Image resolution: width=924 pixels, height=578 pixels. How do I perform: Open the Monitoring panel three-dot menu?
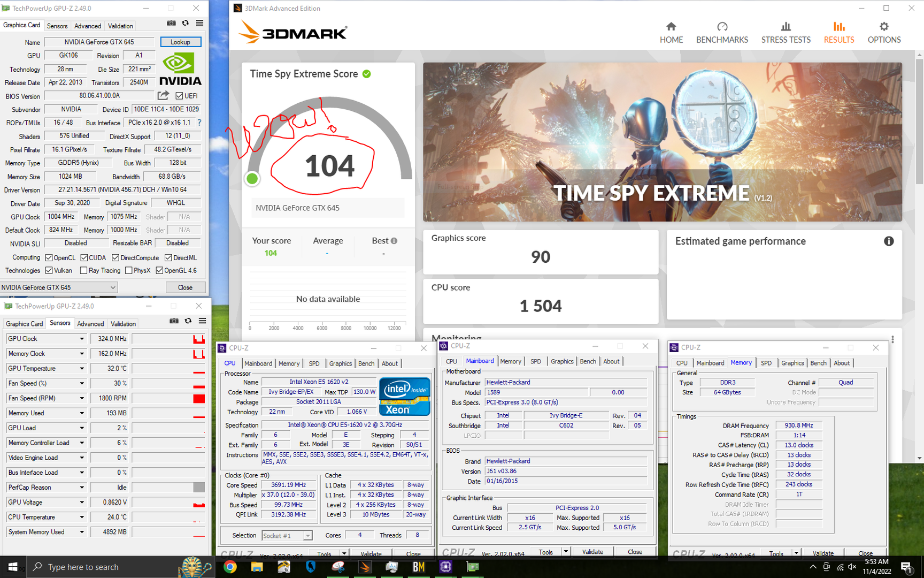pyautogui.click(x=892, y=339)
